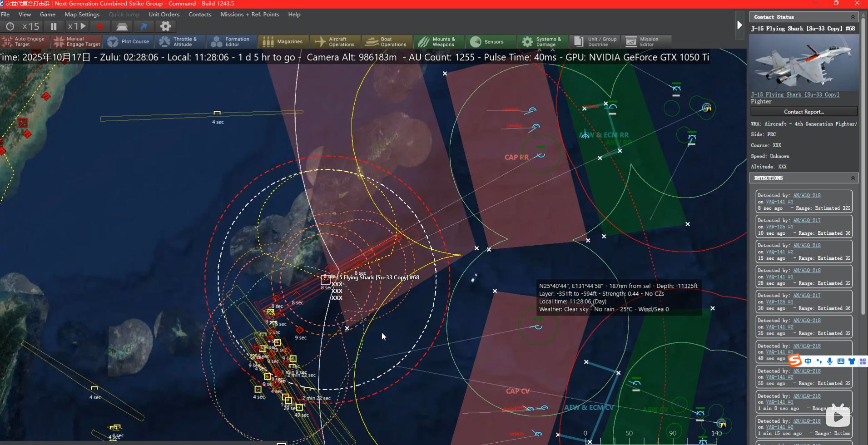Open VAQ-141 #1 link in first detection
Image resolution: width=868 pixels, height=445 pixels.
click(779, 202)
